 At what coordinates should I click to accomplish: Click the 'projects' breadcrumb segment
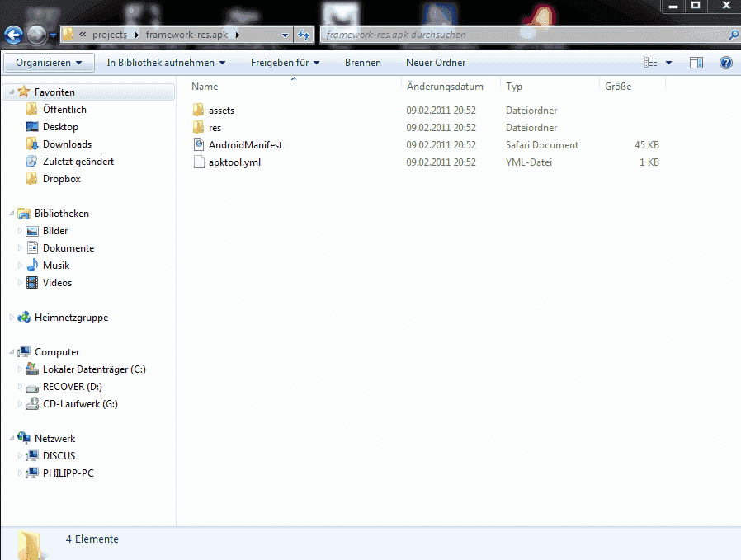pyautogui.click(x=110, y=35)
